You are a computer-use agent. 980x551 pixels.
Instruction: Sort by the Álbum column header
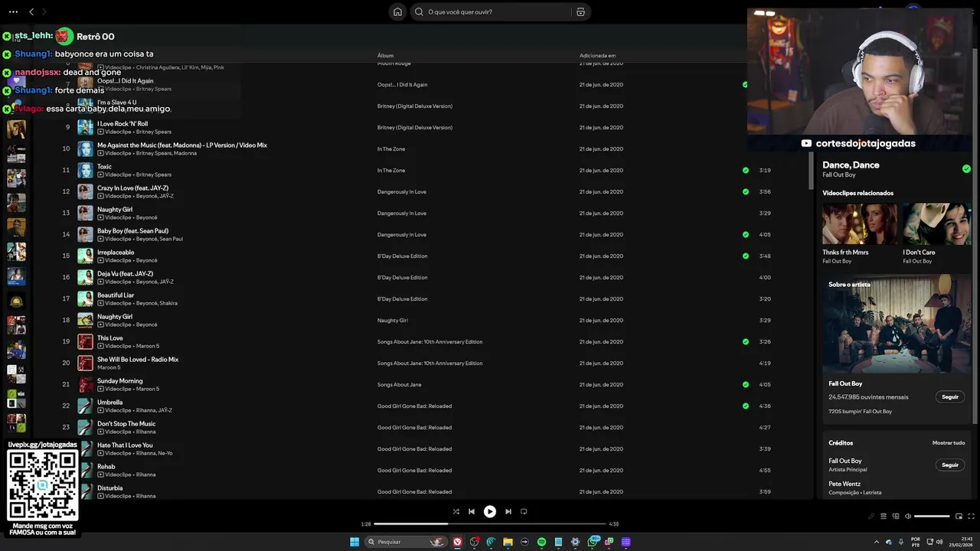coord(385,55)
